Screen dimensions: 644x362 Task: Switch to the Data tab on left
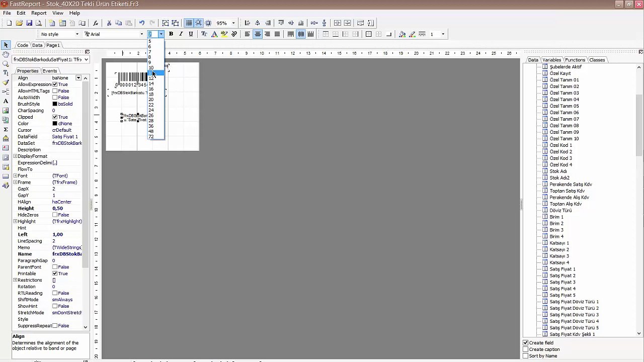pyautogui.click(x=37, y=45)
